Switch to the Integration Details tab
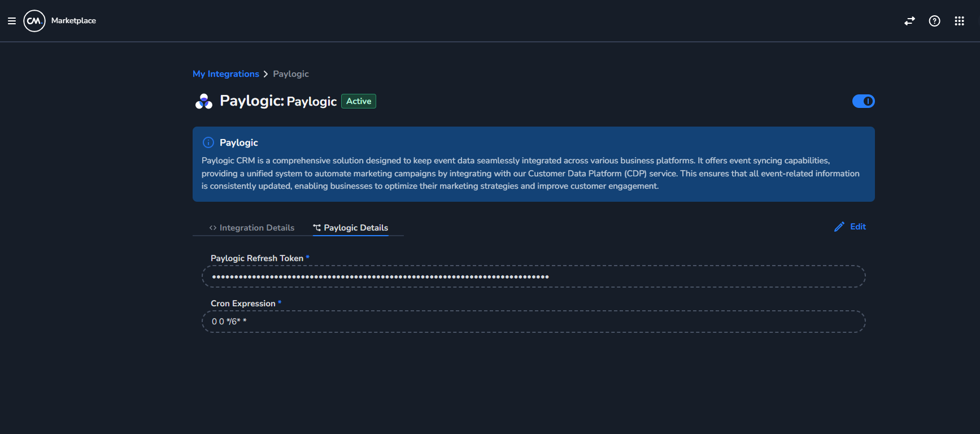This screenshot has height=434, width=980. click(252, 228)
